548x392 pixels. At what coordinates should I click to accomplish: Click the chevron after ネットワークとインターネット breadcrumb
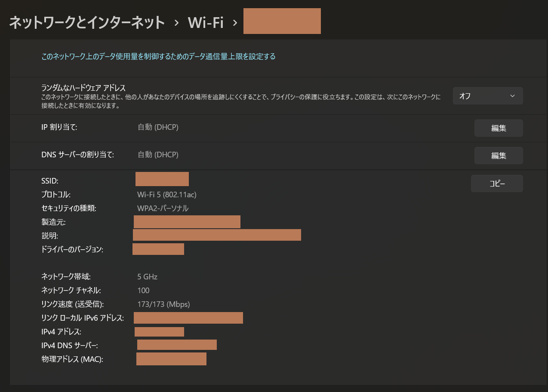[x=176, y=23]
